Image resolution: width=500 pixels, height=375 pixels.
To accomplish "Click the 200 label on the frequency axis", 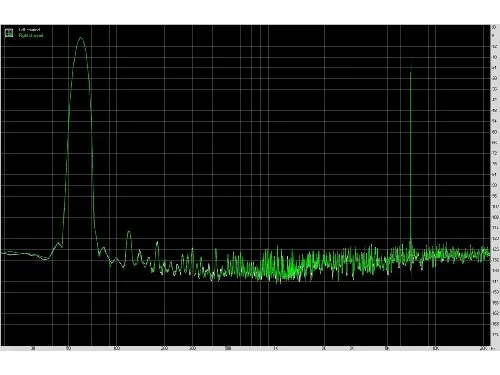I will [164, 349].
